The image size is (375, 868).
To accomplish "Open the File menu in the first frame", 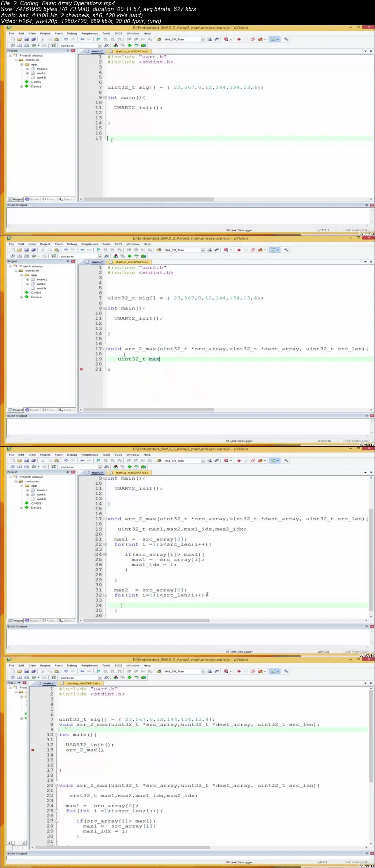I will click(11, 33).
